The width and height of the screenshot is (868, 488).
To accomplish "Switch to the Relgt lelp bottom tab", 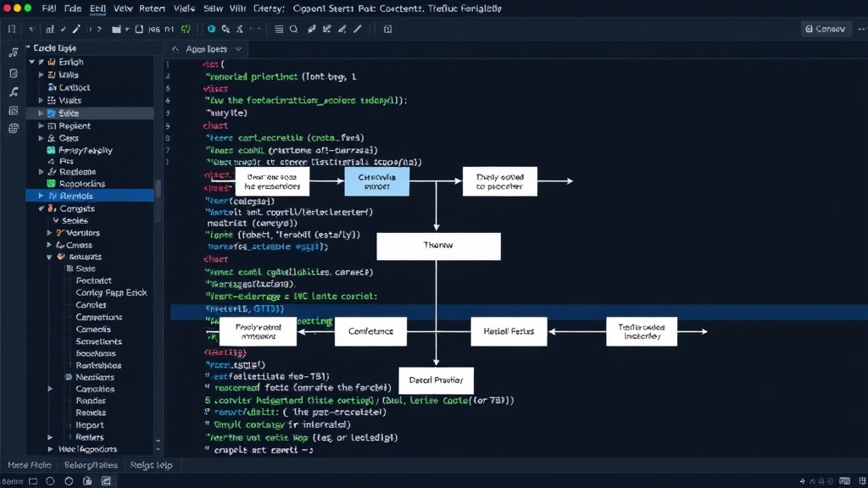I will click(151, 465).
